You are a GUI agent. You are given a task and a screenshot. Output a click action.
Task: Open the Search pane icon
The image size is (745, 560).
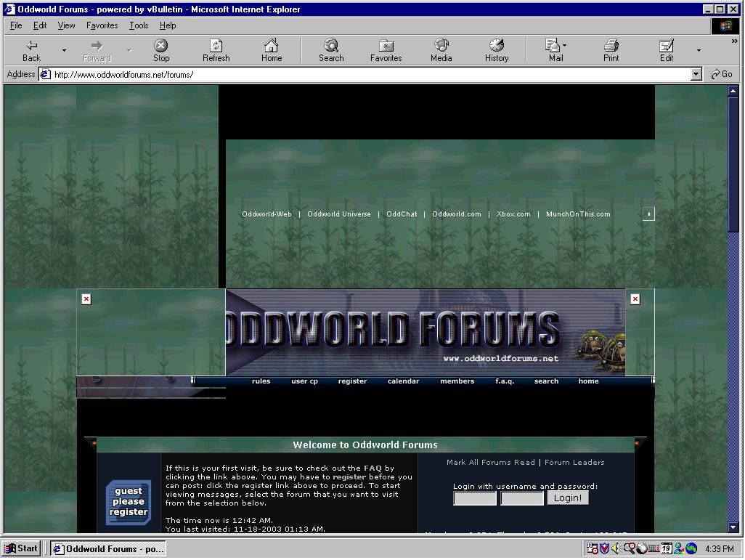click(x=331, y=50)
